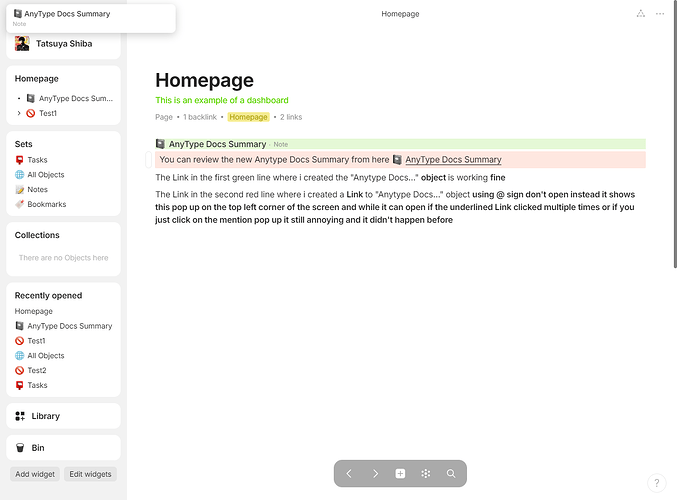Viewport: 677px width, 500px height.
Task: Click the Test1 icon in Recently opened
Action: coord(19,341)
